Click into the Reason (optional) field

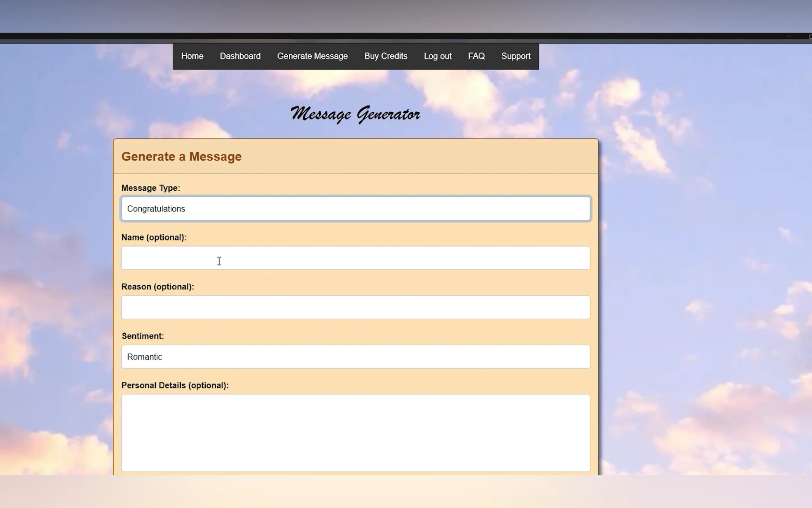point(355,307)
